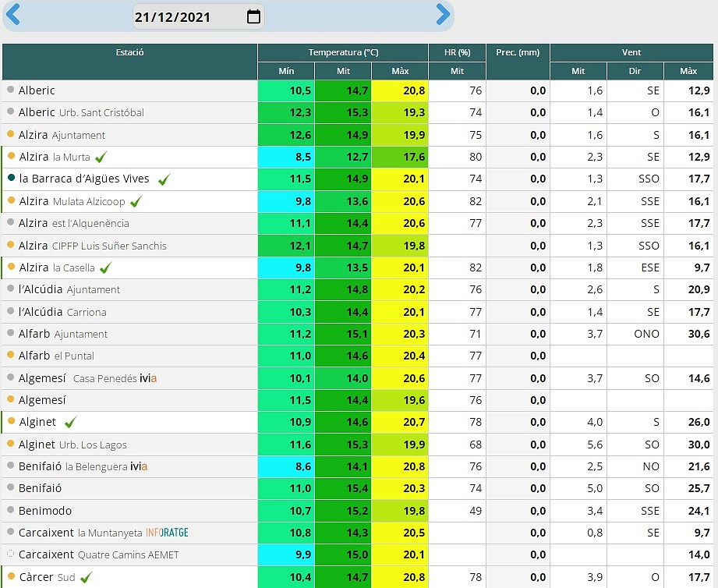Click INFORATGE logo on Carcaixent la Muntanyeta row
Viewport: 718px width, 588px height.
pyautogui.click(x=167, y=533)
